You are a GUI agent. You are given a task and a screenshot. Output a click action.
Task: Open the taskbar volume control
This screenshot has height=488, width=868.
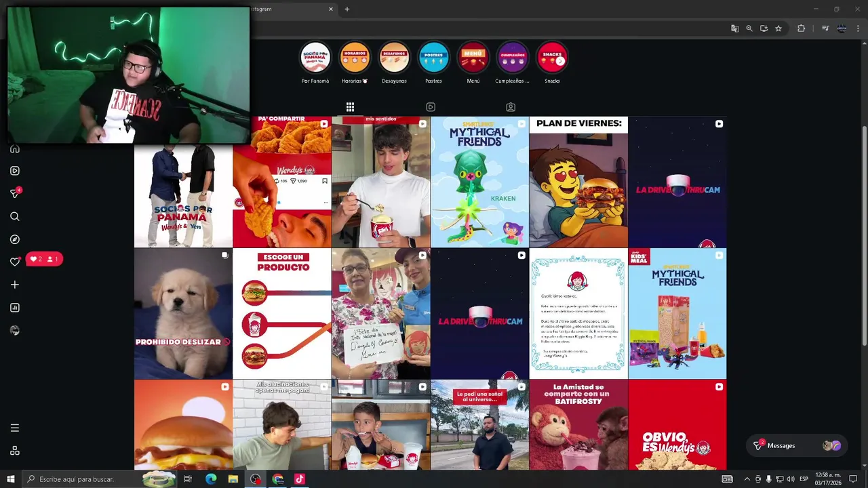pyautogui.click(x=790, y=479)
